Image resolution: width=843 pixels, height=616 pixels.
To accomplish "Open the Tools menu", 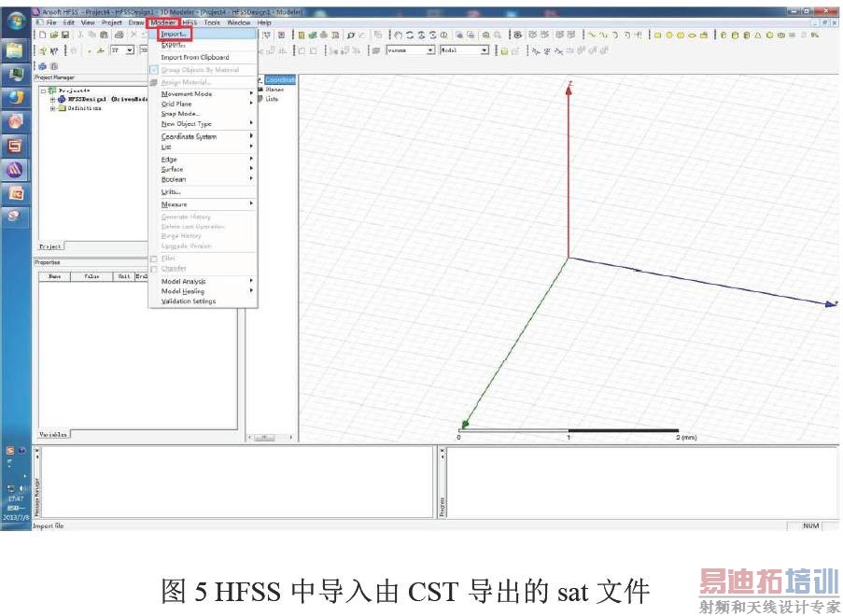I will point(212,22).
